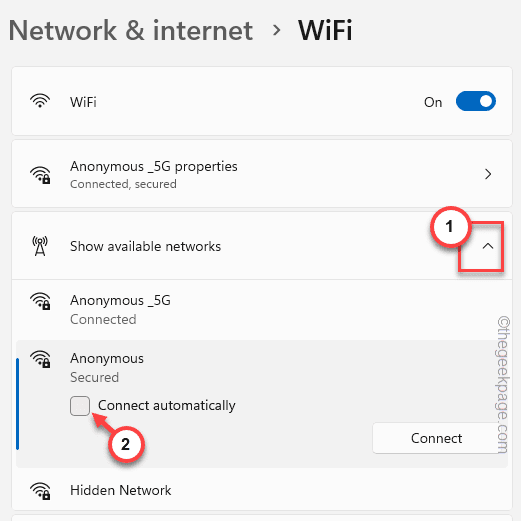The width and height of the screenshot is (521, 521).
Task: Click the locked WiFi icon for Hidden Network
Action: [40, 491]
